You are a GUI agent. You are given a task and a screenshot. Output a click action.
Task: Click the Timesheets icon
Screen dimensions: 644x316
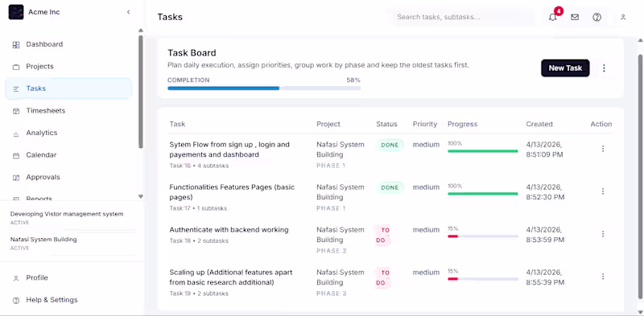click(16, 111)
